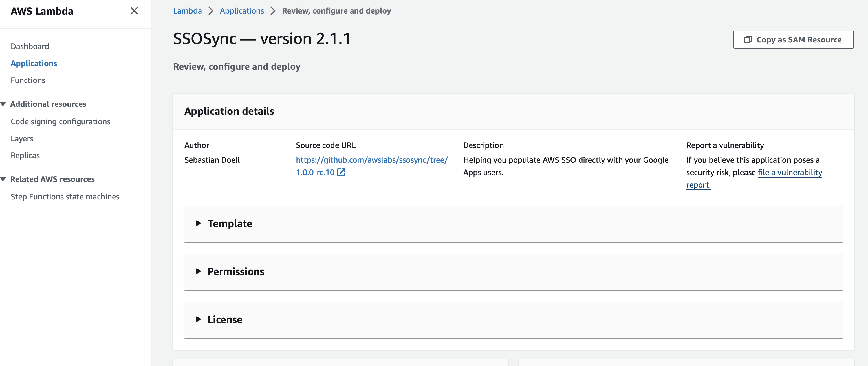Click the Code signing configurations icon

pos(61,121)
